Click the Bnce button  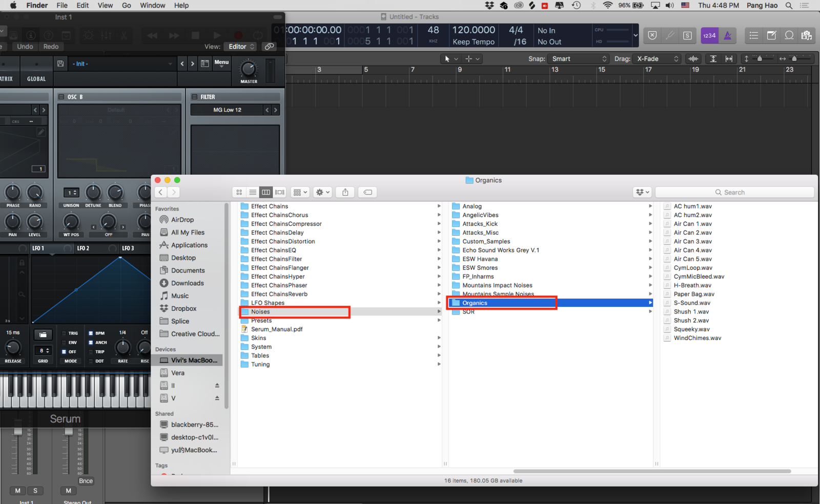tap(86, 481)
